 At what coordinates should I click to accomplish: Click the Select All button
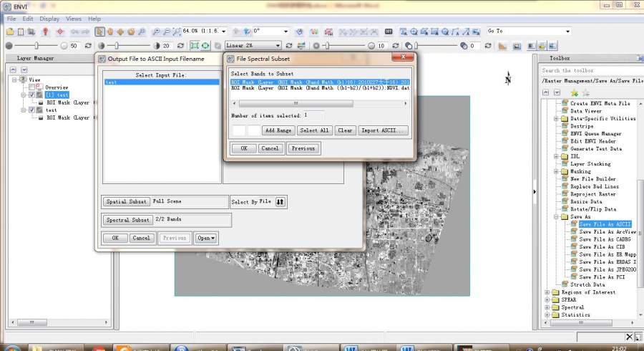coord(314,130)
